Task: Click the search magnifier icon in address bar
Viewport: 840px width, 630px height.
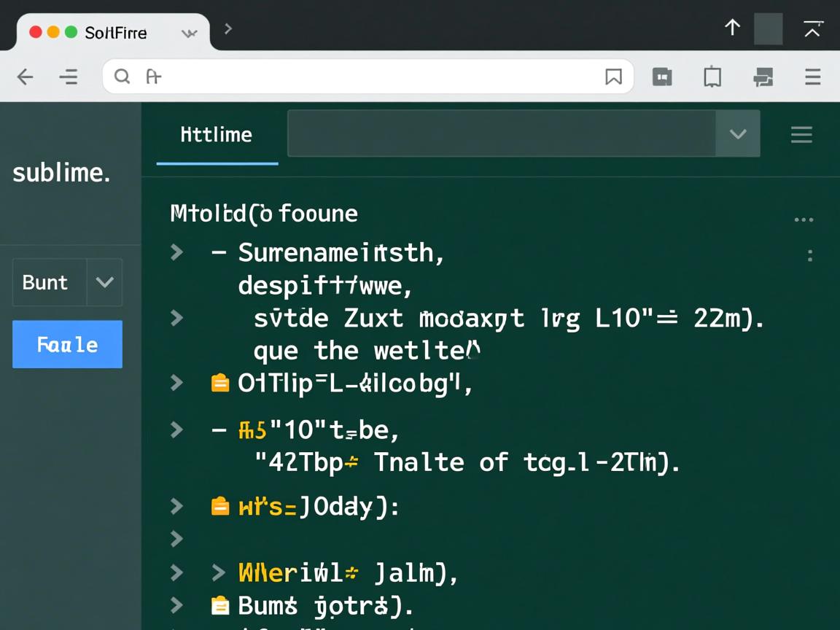Action: [x=122, y=77]
